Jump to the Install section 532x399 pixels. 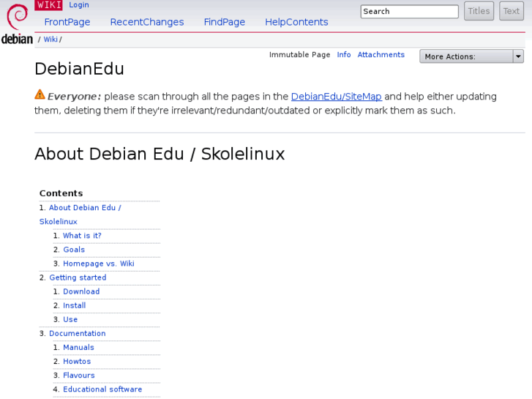coord(75,305)
